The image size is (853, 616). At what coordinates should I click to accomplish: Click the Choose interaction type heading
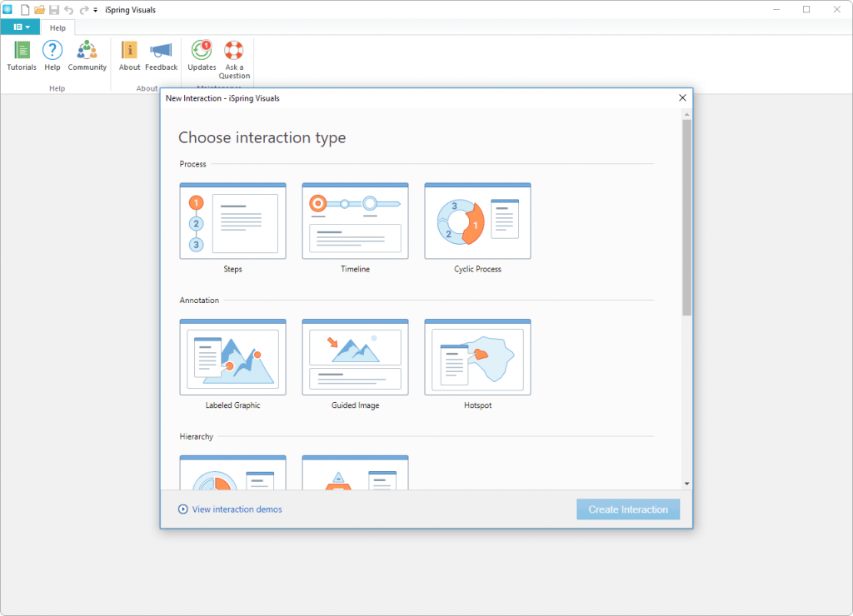click(262, 137)
